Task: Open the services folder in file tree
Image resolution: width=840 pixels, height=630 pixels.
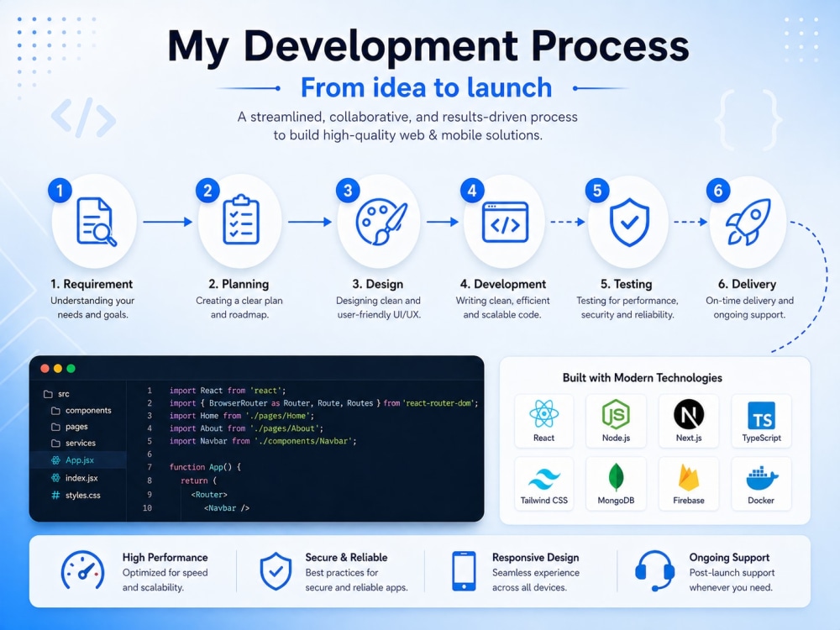Action: pyautogui.click(x=73, y=443)
